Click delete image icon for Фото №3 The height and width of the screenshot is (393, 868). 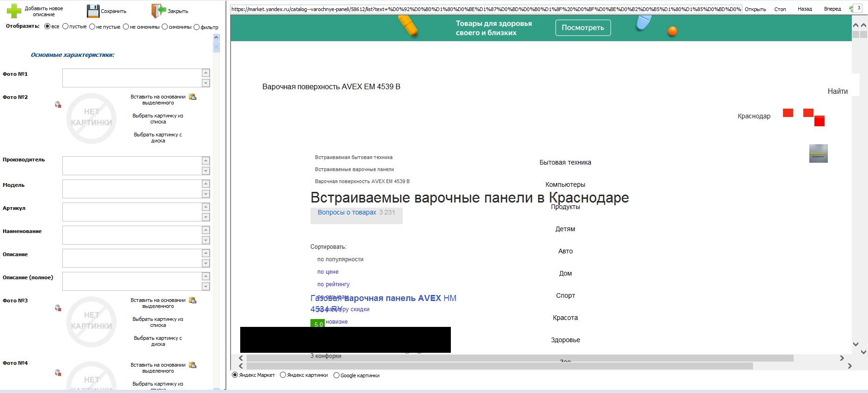(x=58, y=308)
